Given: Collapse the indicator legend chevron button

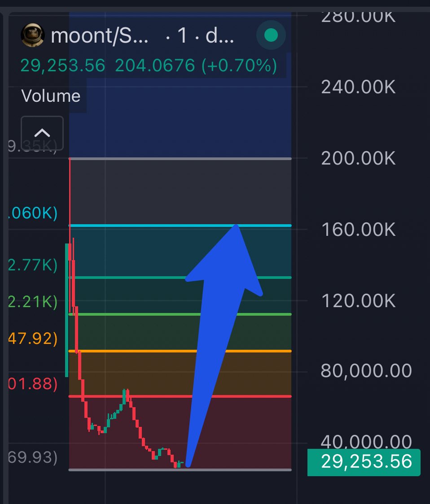Looking at the screenshot, I should tap(42, 133).
